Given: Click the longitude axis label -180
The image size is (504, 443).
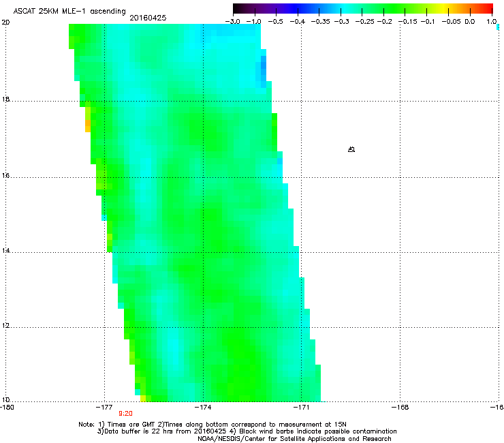Looking at the screenshot, I should tap(6, 408).
